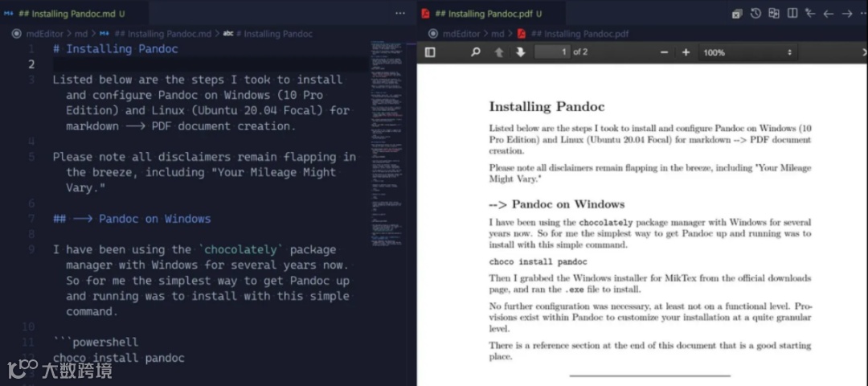Close all editors icon in right group
This screenshot has width=868, height=386.
point(737,14)
